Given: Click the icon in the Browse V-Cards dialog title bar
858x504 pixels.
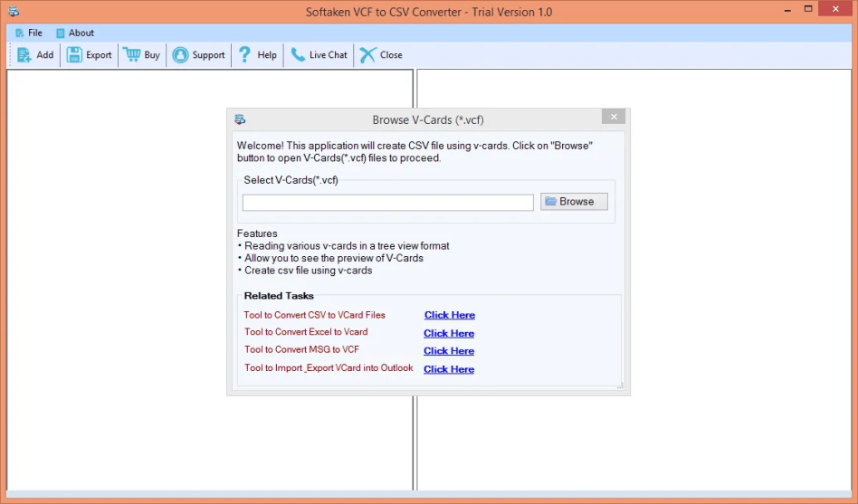Looking at the screenshot, I should (240, 119).
